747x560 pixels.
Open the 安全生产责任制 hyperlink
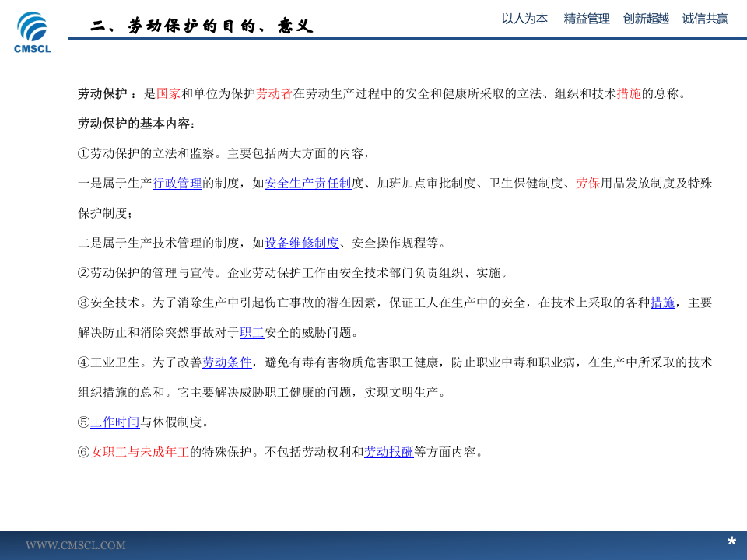coord(308,184)
